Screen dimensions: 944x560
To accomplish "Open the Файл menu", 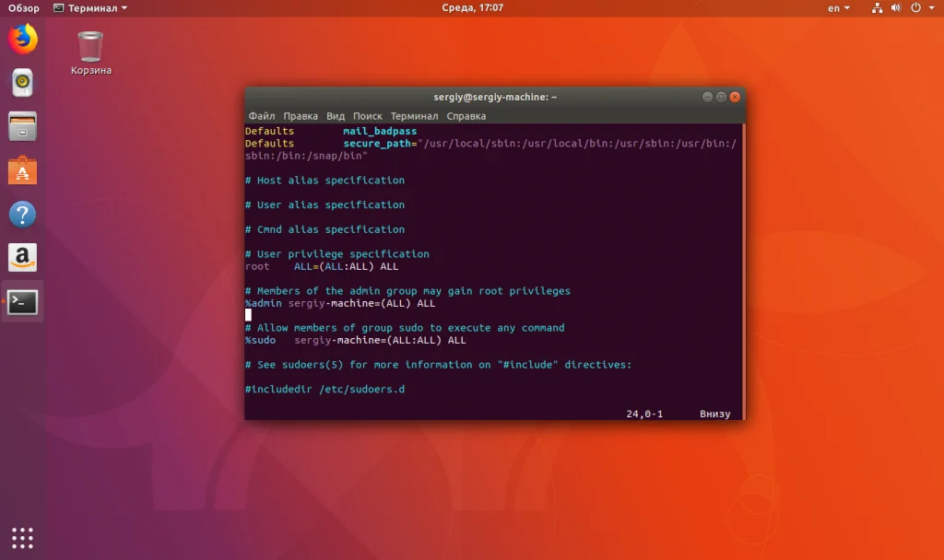I will tap(261, 116).
